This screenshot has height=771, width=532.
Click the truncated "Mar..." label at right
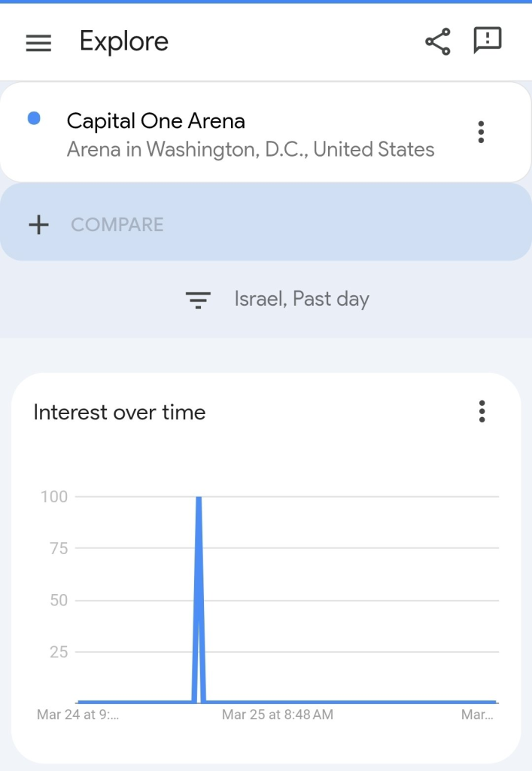point(477,715)
